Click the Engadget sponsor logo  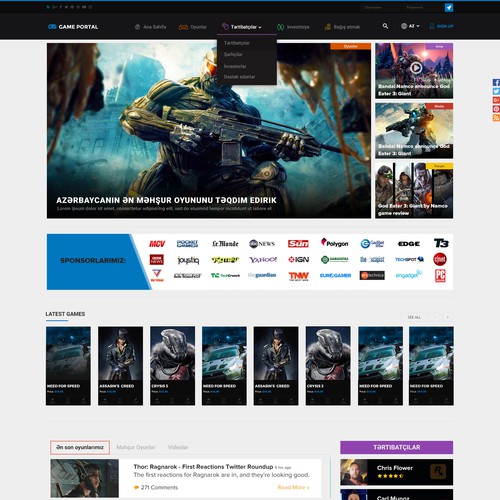click(x=409, y=275)
